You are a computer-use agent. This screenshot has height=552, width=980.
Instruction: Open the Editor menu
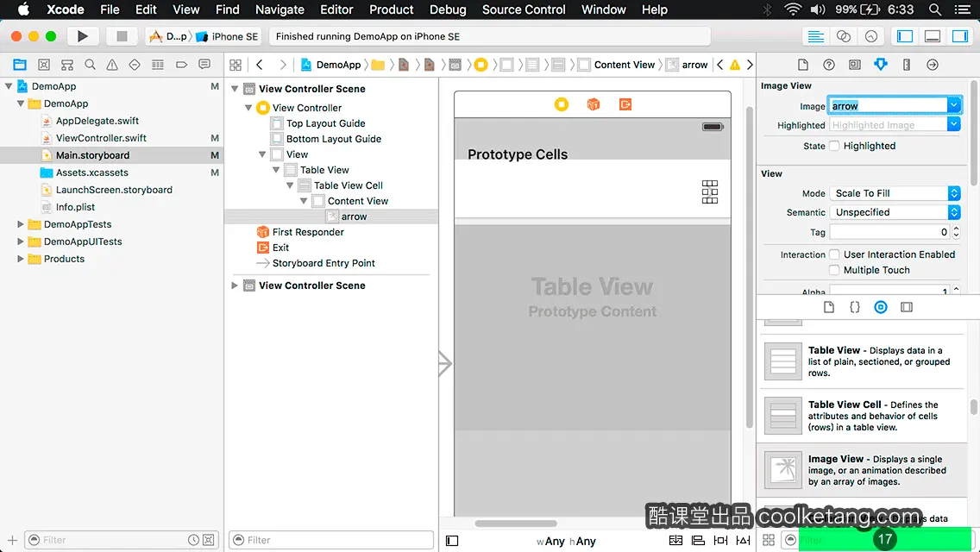(x=336, y=9)
